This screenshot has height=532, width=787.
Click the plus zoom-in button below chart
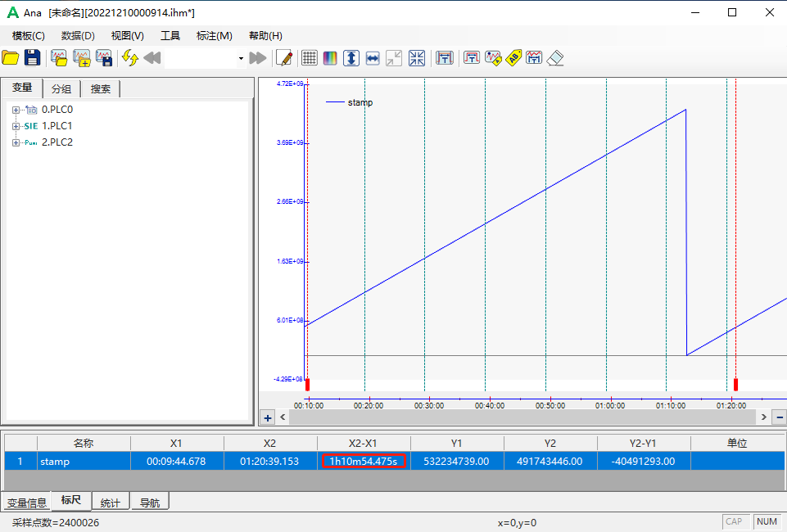(268, 417)
